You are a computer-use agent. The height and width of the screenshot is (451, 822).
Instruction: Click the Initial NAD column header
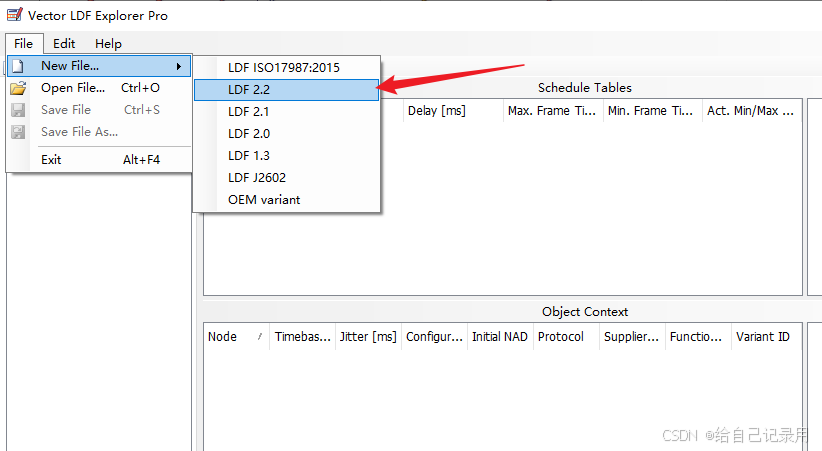(x=501, y=337)
